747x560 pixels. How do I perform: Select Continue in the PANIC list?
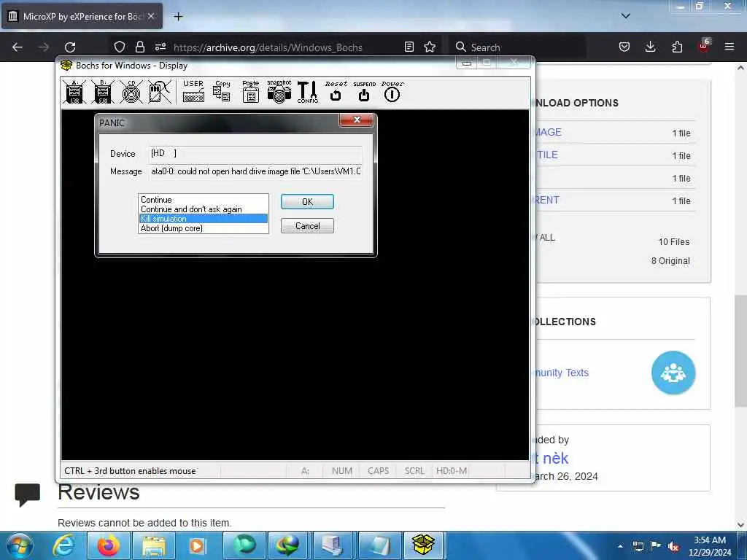[x=204, y=200]
